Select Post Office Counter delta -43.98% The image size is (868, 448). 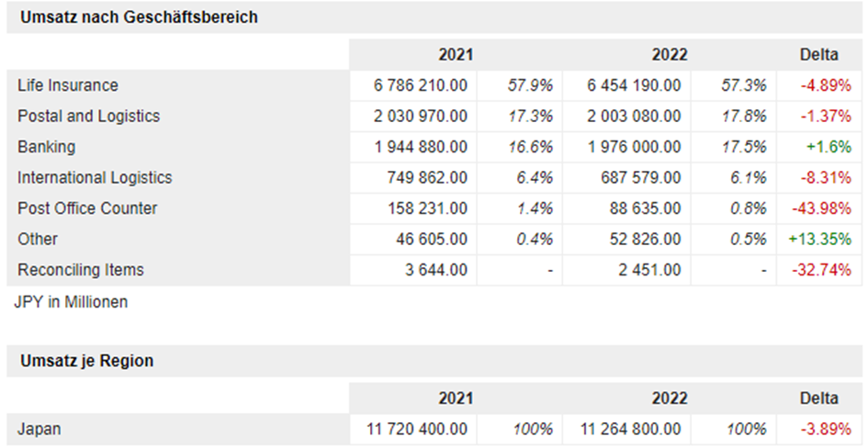(820, 208)
